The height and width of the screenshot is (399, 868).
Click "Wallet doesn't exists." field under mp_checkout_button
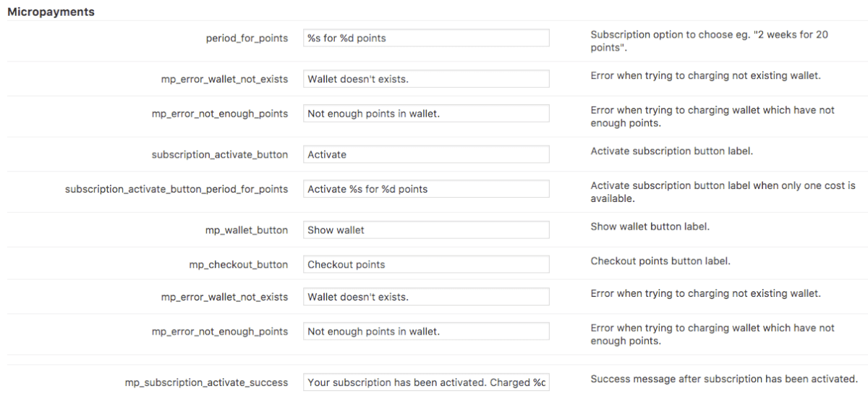click(x=426, y=297)
